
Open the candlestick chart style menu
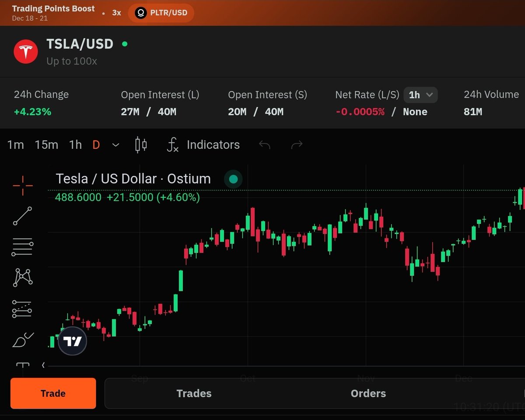(x=141, y=145)
